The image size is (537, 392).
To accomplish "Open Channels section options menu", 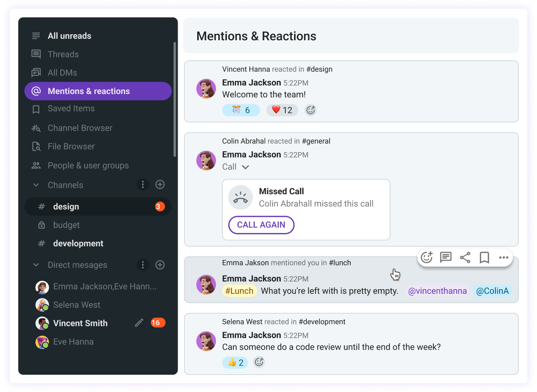I will coord(143,185).
